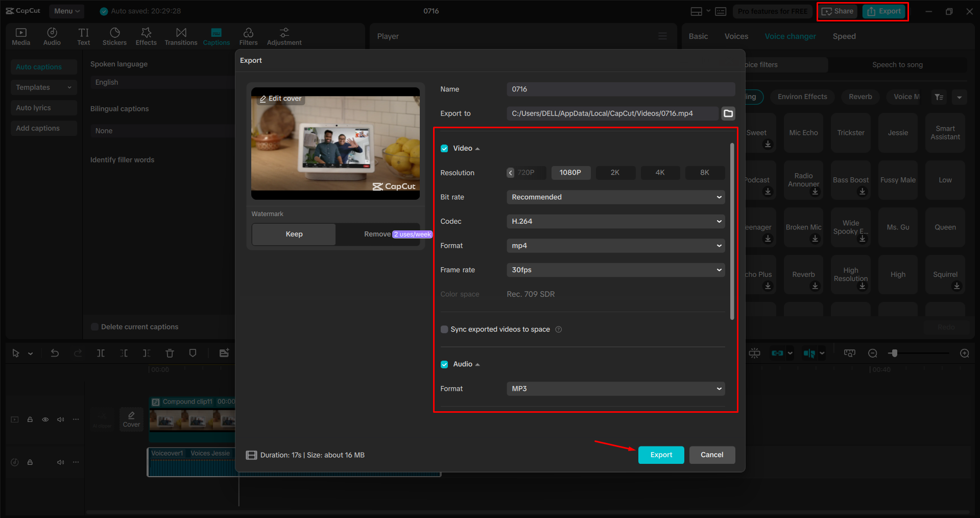Open the Media panel
Image resolution: width=980 pixels, height=518 pixels.
click(x=21, y=36)
